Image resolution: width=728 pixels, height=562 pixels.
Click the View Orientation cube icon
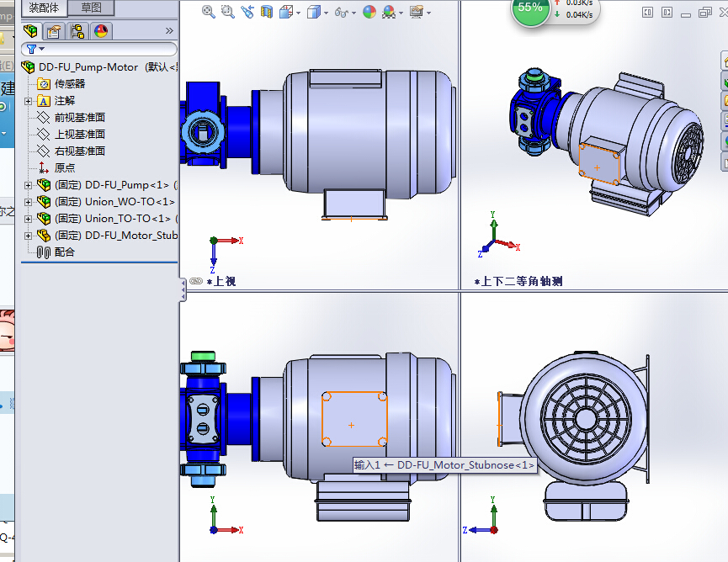click(285, 12)
